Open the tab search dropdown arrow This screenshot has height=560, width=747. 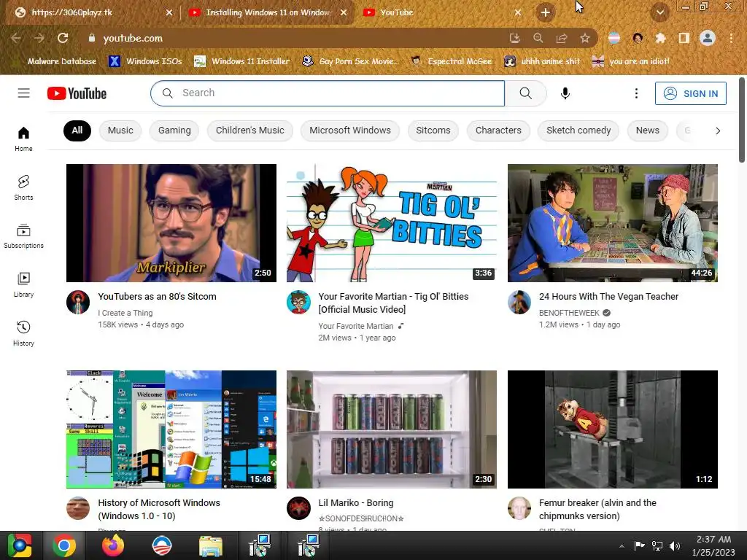[x=660, y=12]
